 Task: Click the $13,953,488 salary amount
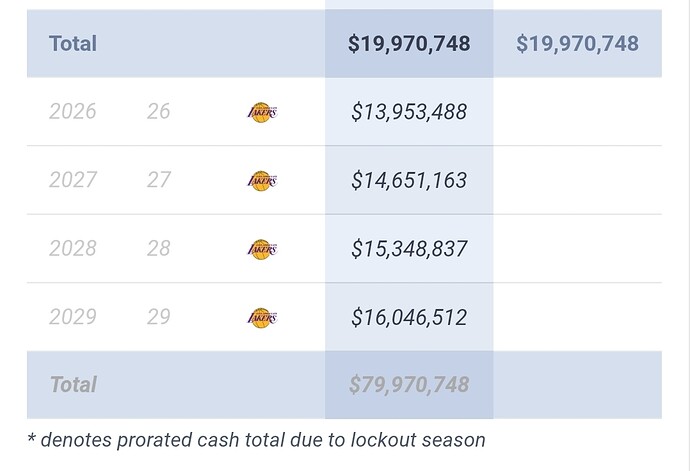(409, 112)
